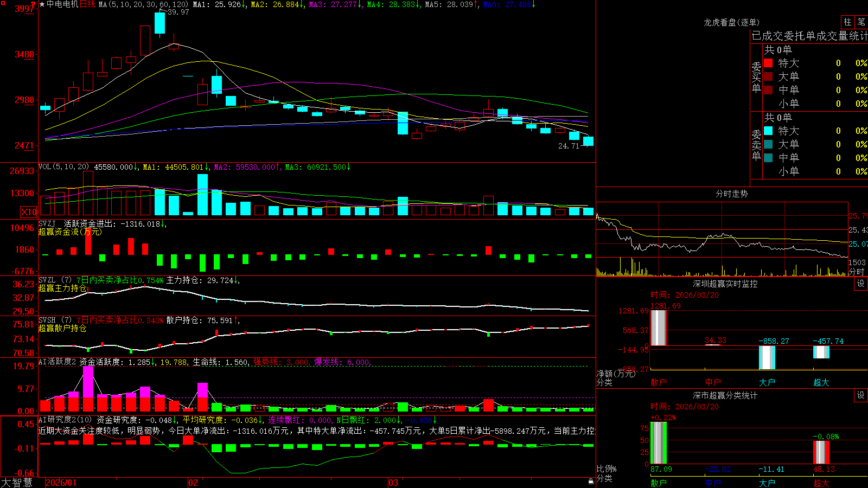
Task: Click the star icon before 中电电机
Action: tap(42, 4)
